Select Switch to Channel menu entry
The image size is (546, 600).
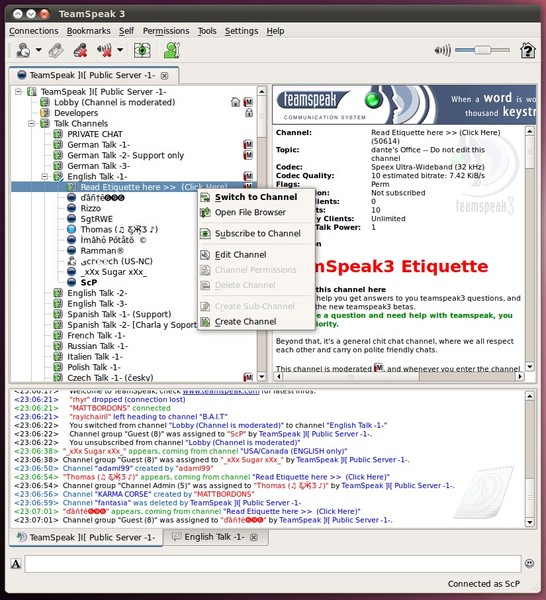click(256, 197)
